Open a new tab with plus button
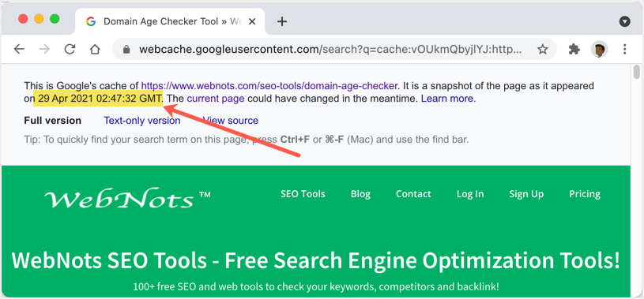 pos(282,22)
